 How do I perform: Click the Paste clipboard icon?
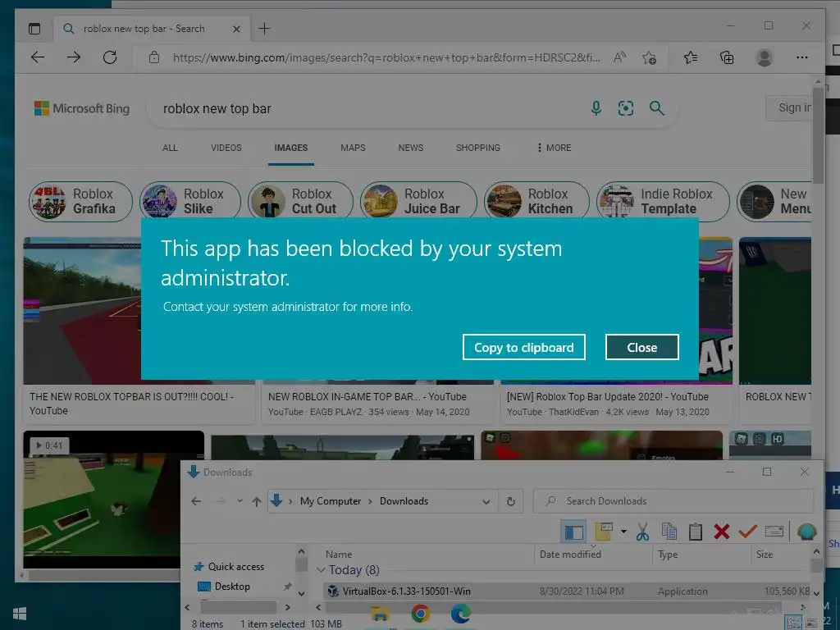[696, 532]
